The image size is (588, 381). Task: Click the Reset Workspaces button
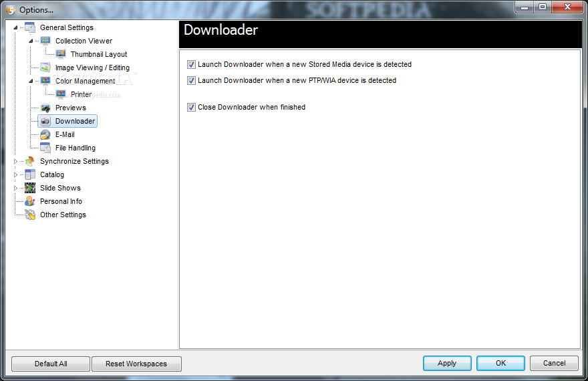click(136, 364)
